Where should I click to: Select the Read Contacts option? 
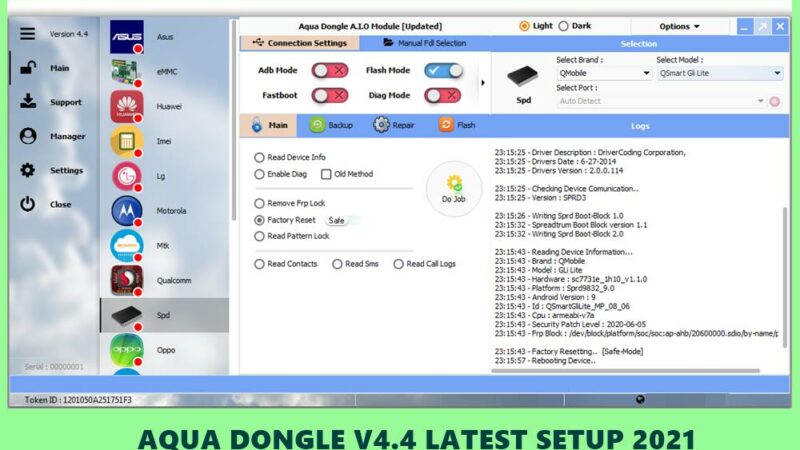click(259, 264)
